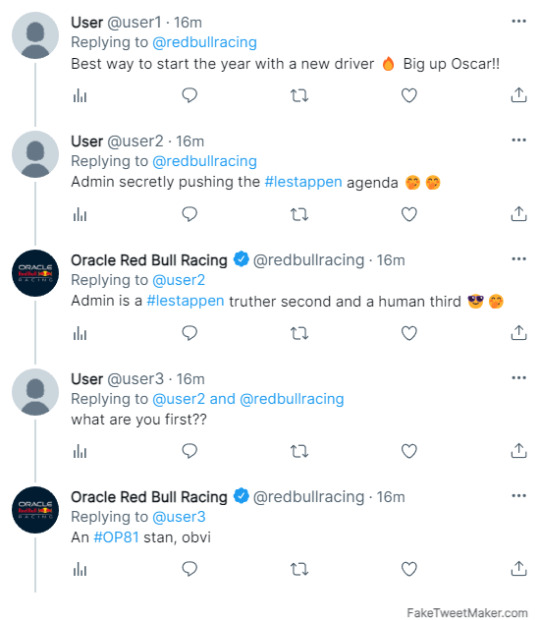Open the #OP81 hashtag link

pos(116,537)
